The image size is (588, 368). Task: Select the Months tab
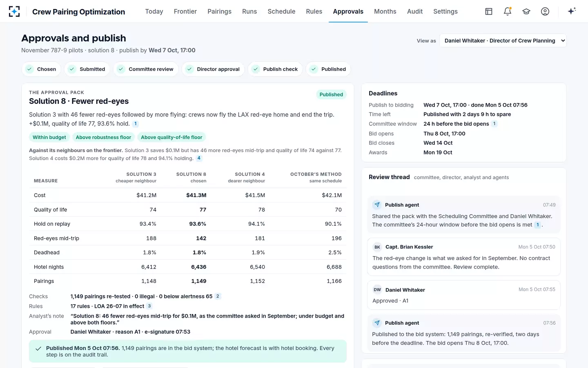point(385,11)
